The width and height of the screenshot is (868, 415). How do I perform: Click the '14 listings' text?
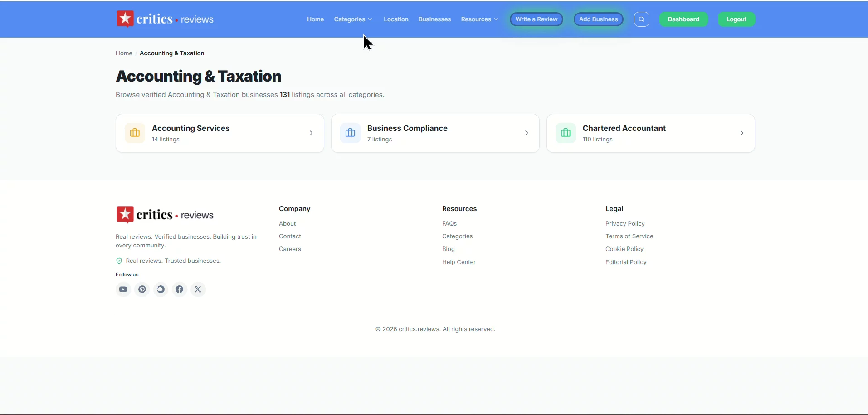[166, 140]
